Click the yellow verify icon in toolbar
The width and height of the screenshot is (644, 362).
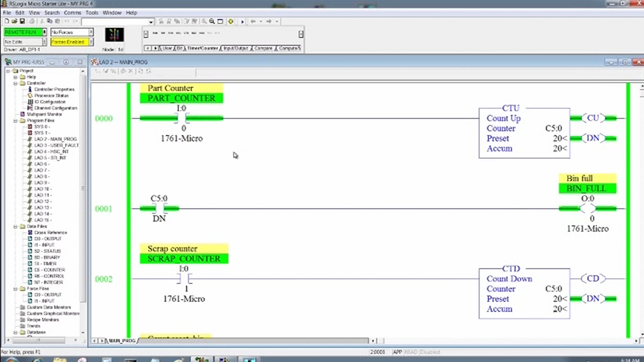pos(230,21)
